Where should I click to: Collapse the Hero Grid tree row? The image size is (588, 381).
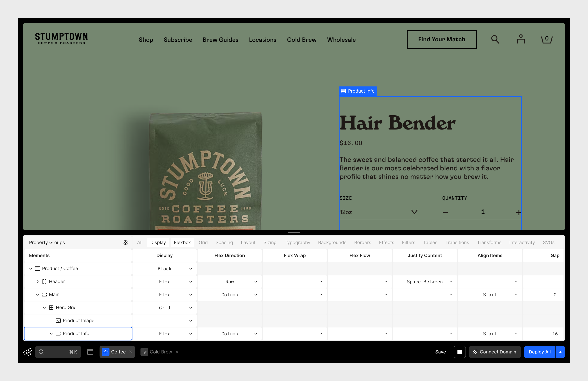(x=44, y=308)
